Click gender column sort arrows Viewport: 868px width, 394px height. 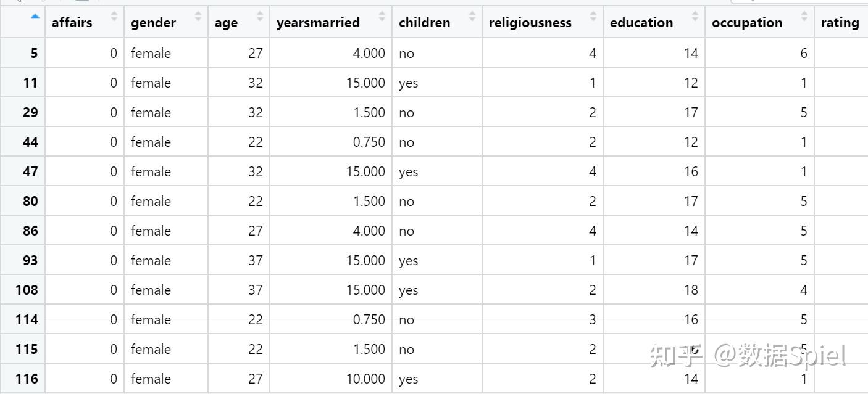(x=198, y=16)
